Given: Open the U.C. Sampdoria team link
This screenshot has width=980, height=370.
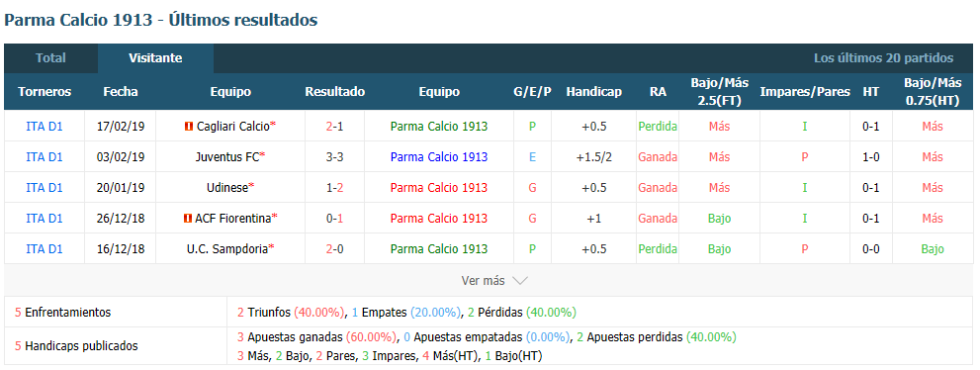Looking at the screenshot, I should [227, 248].
